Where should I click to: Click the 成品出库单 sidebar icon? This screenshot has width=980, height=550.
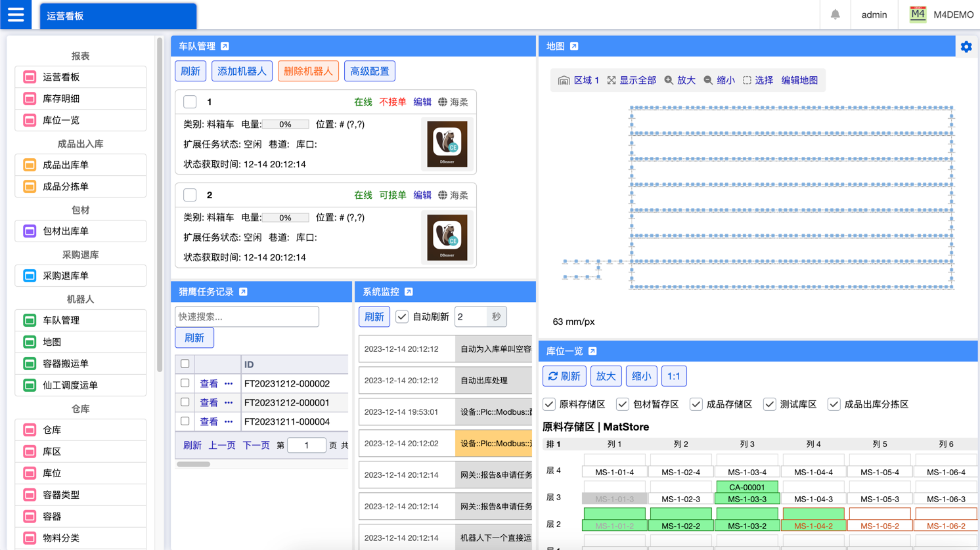pyautogui.click(x=30, y=165)
